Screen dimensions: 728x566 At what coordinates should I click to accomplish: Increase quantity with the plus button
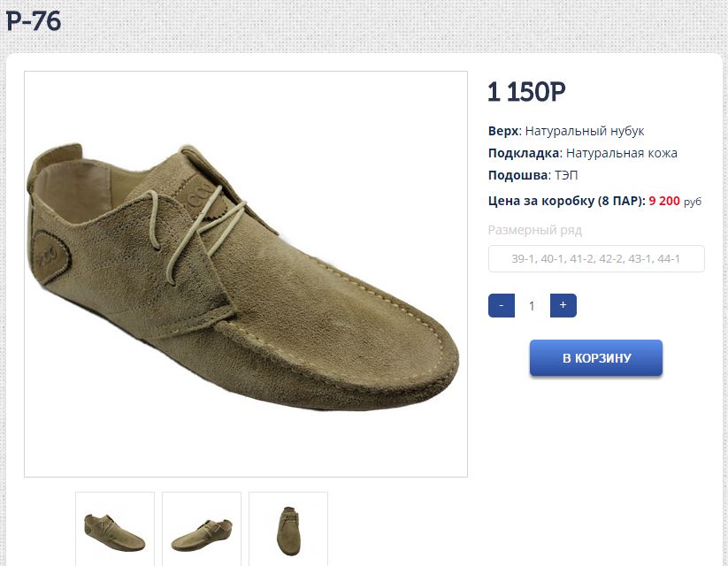(x=563, y=305)
